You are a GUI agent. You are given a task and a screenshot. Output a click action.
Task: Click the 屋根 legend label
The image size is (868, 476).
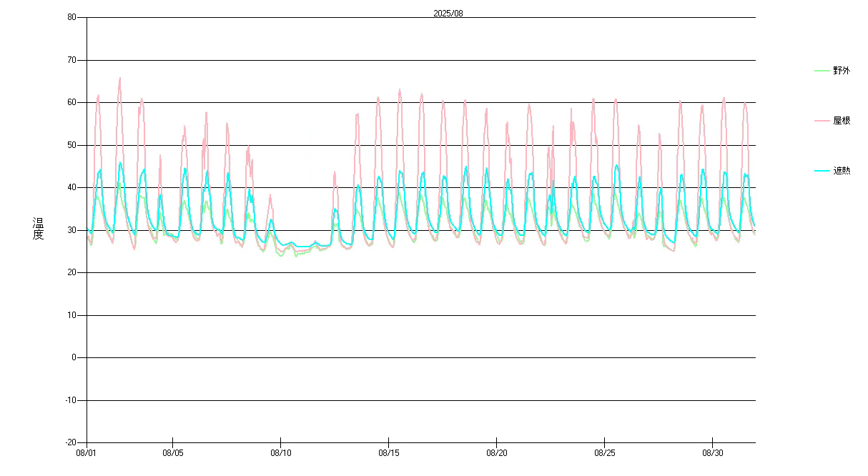pyautogui.click(x=842, y=121)
